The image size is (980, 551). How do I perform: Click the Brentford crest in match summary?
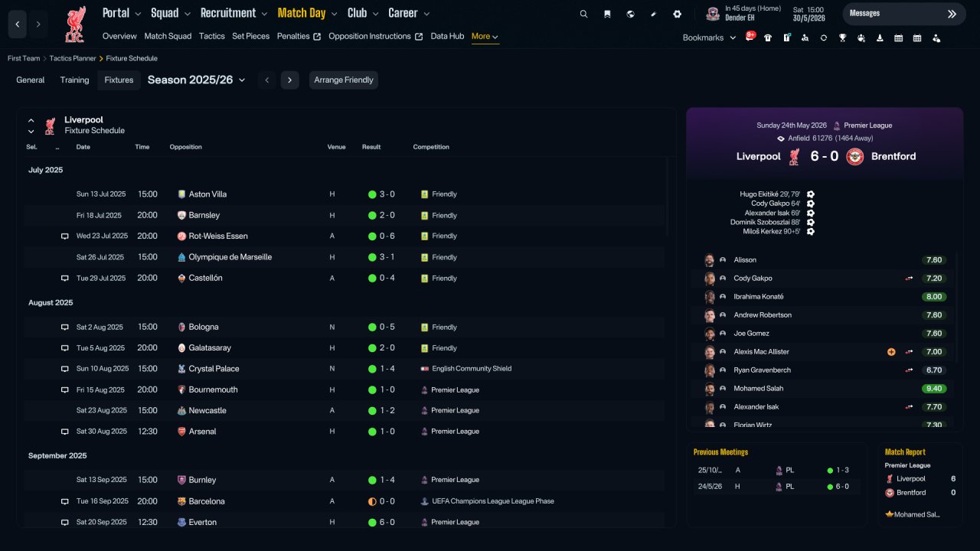(854, 156)
